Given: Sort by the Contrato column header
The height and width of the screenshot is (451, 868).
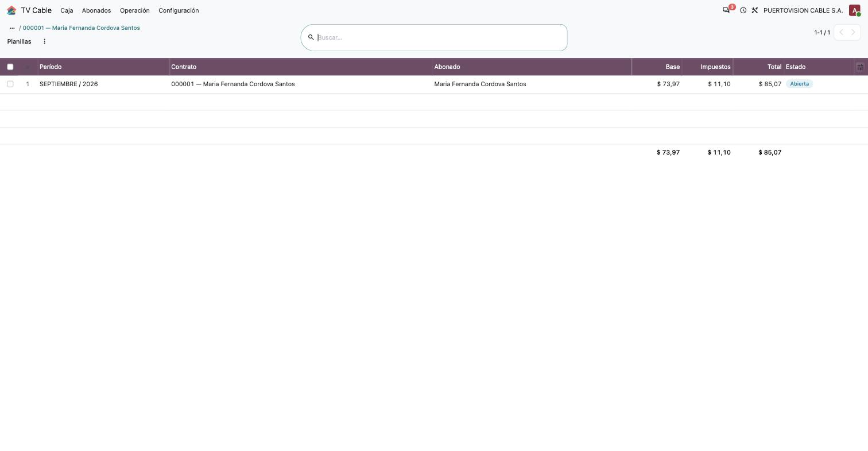Looking at the screenshot, I should [x=301, y=67].
